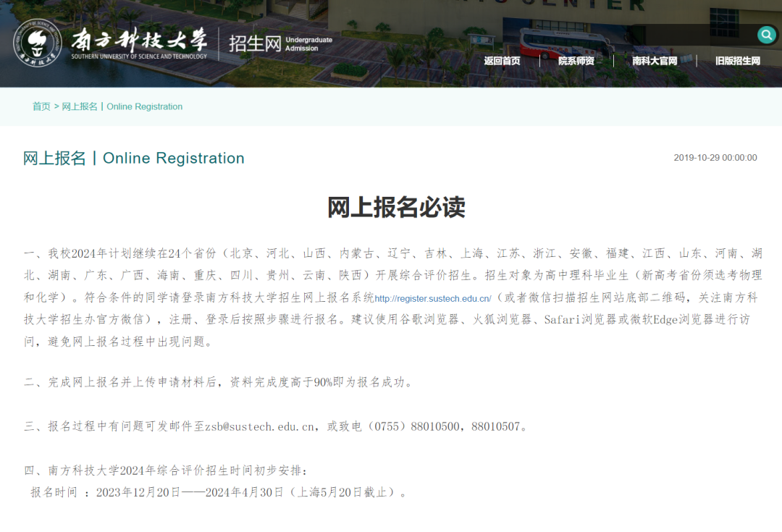Click the phone number 88010507
This screenshot has width=782, height=532.
coord(495,427)
